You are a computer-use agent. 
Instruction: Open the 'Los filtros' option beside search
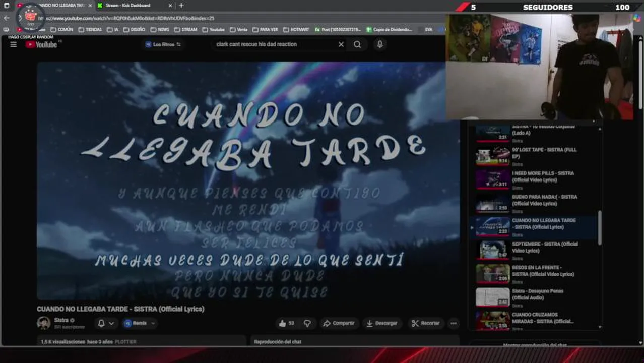click(163, 44)
